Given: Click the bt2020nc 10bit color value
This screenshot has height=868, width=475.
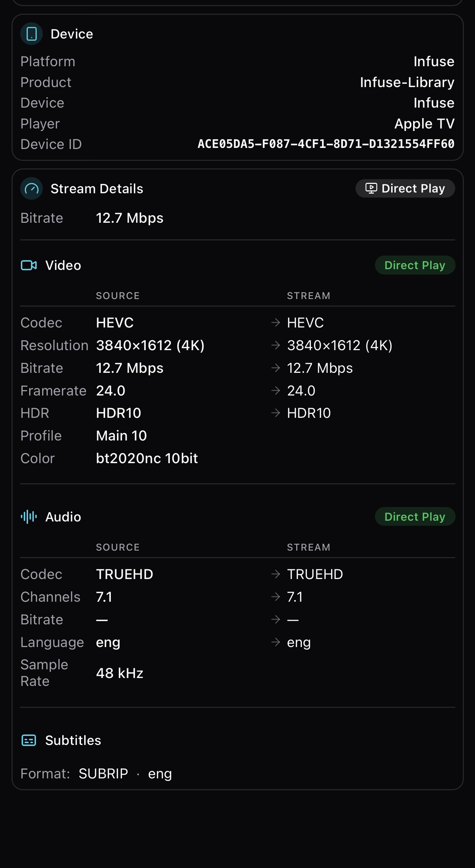Looking at the screenshot, I should coord(147,458).
